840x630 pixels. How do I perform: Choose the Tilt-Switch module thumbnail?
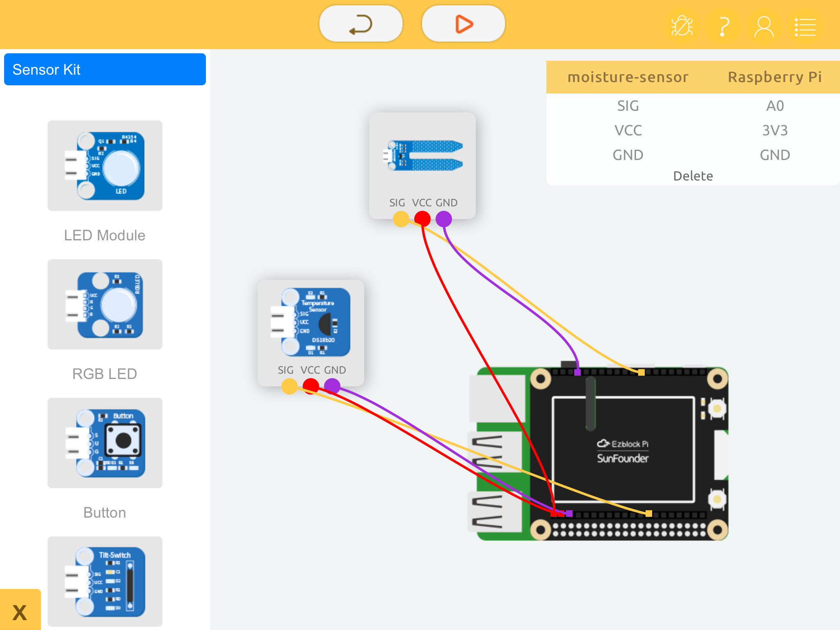[105, 581]
